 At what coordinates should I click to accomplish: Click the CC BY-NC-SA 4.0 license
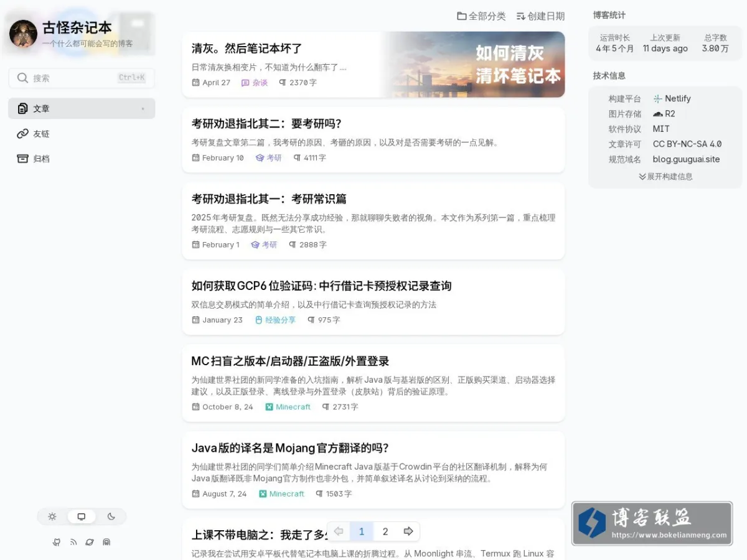687,144
